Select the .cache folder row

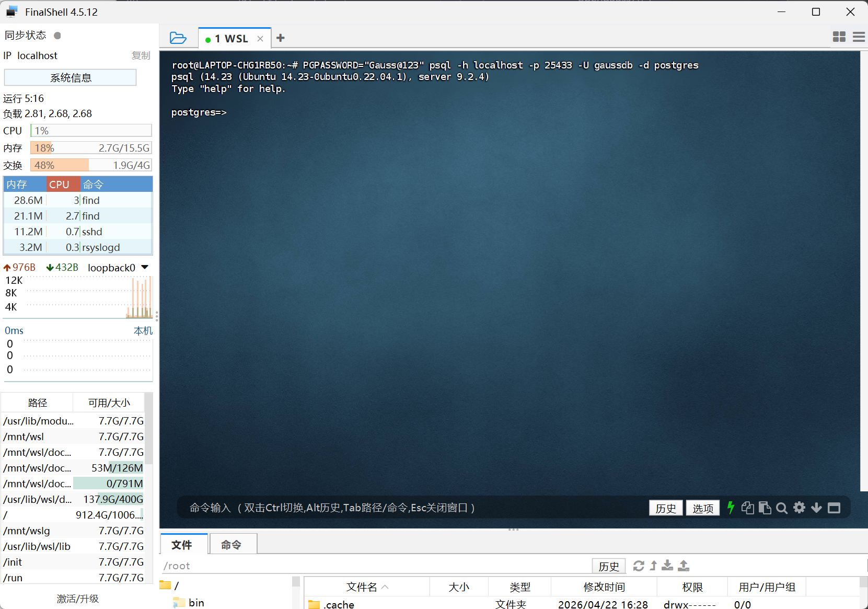point(582,604)
